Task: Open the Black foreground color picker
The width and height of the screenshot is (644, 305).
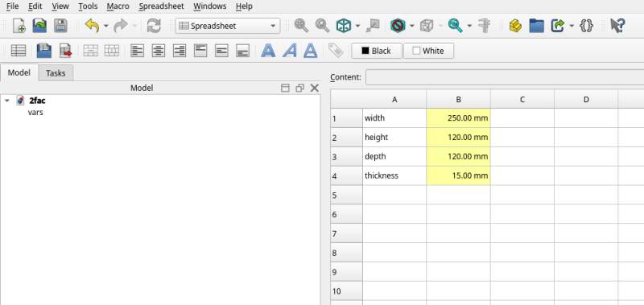Action: [377, 51]
